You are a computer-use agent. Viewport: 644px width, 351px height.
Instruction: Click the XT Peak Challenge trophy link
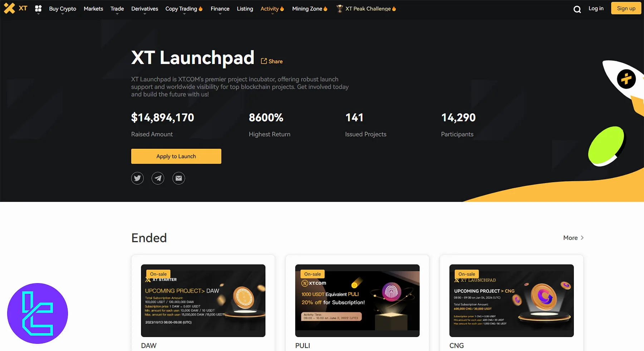366,9
